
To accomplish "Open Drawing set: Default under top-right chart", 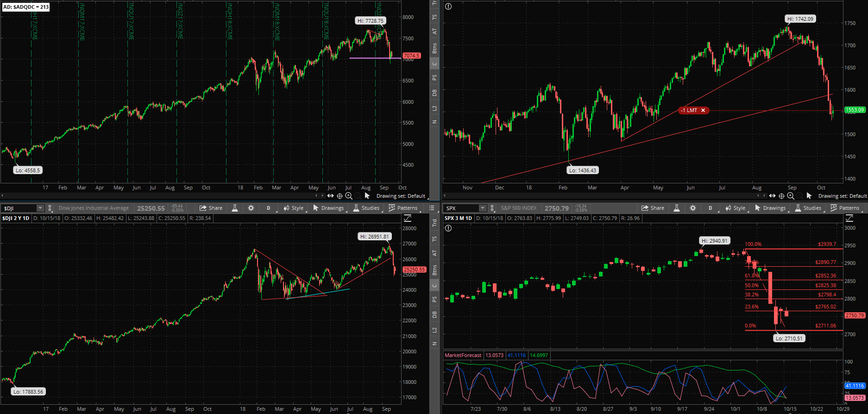I will pos(843,196).
